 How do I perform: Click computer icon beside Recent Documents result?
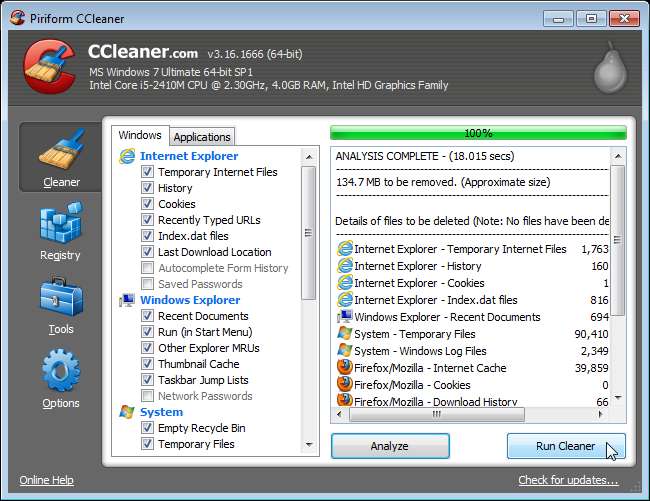point(345,317)
